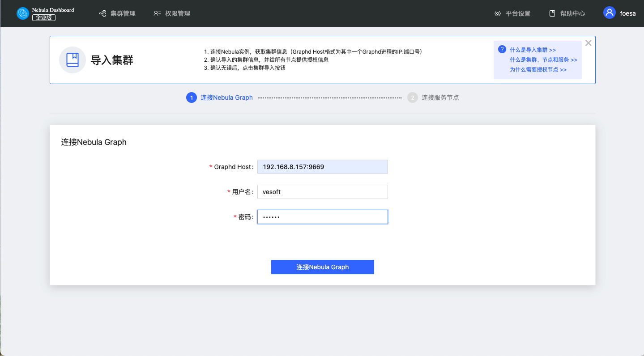Click the blue user avatar icon
This screenshot has width=644, height=356.
click(x=609, y=13)
